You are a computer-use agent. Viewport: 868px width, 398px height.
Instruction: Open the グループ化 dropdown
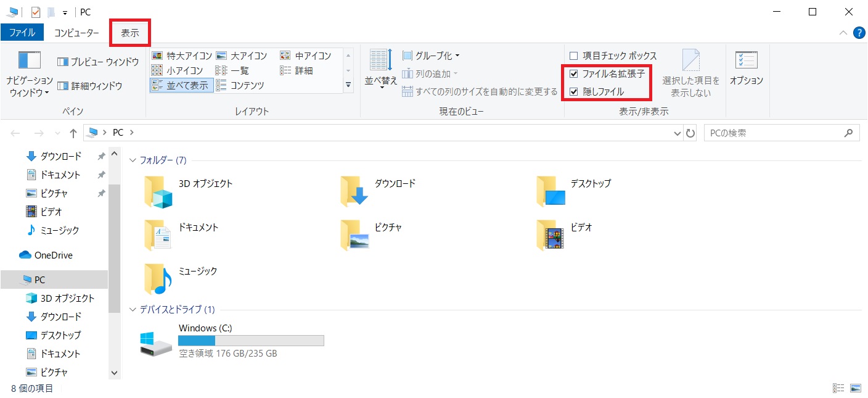431,56
